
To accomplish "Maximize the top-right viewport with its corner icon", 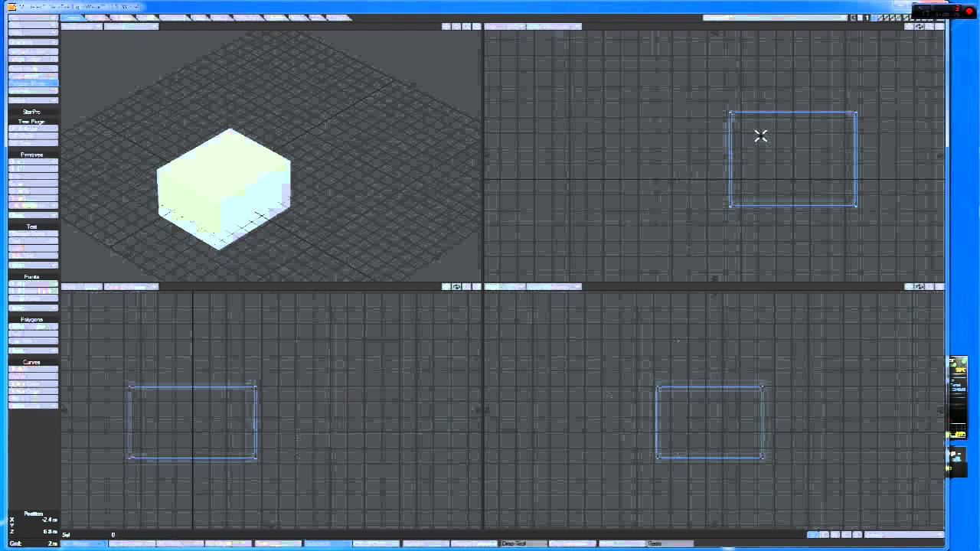I will click(939, 26).
